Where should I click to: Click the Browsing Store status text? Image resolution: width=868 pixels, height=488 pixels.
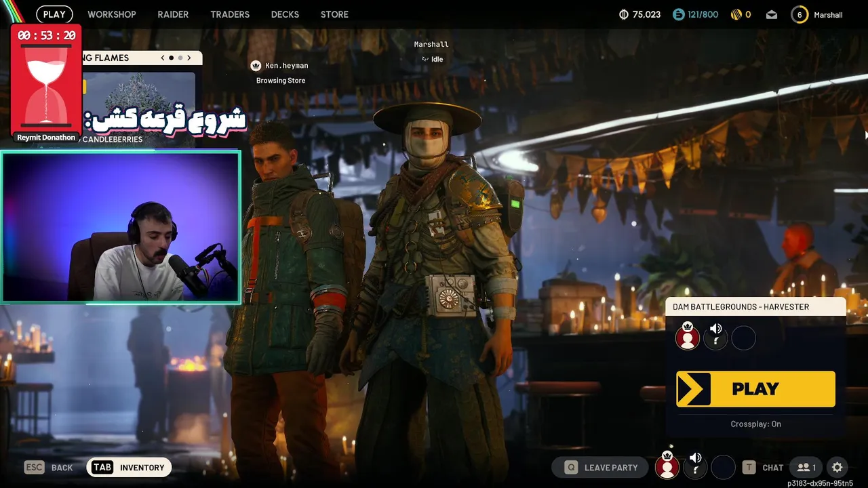[x=281, y=80]
